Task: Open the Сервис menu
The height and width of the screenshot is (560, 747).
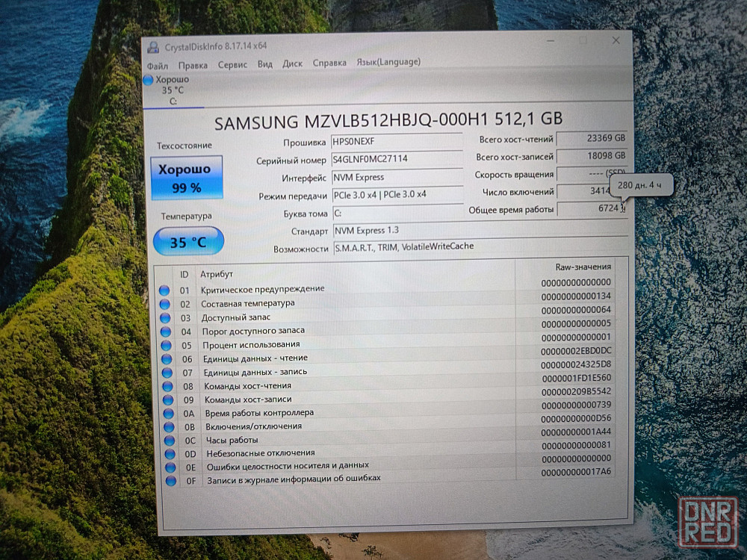Action: [x=232, y=65]
